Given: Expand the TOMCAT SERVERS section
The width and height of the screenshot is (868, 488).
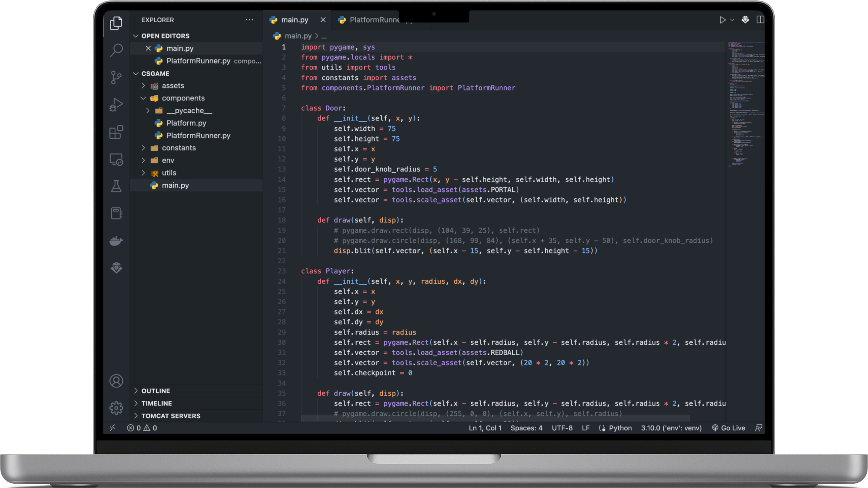Looking at the screenshot, I should pos(170,416).
